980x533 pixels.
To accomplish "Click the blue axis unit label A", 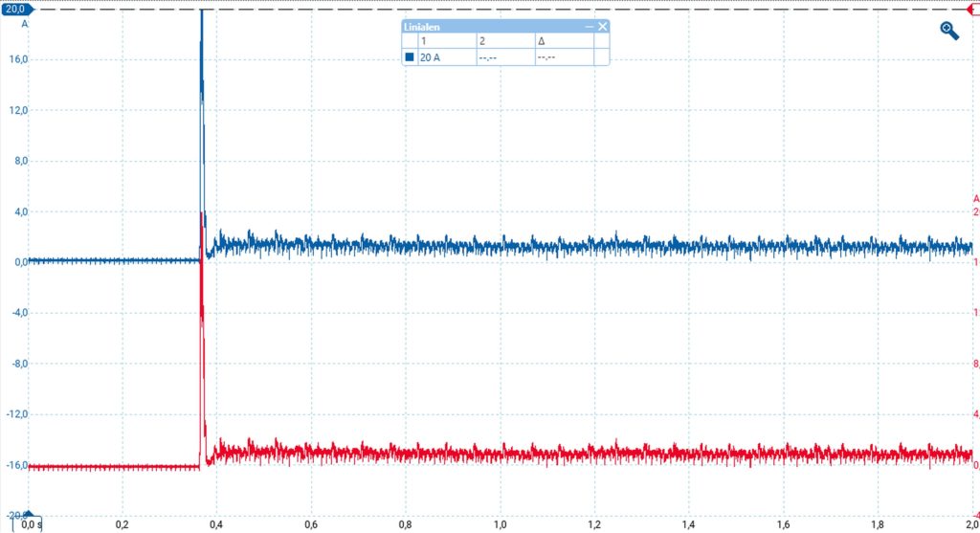I will click(25, 24).
